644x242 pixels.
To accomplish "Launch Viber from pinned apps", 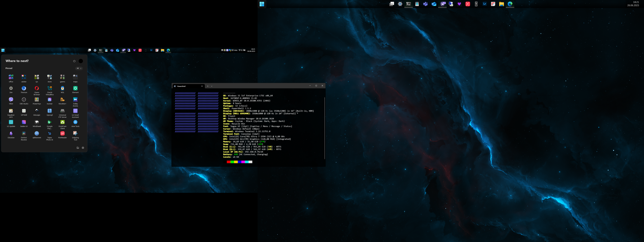I will [x=11, y=100].
